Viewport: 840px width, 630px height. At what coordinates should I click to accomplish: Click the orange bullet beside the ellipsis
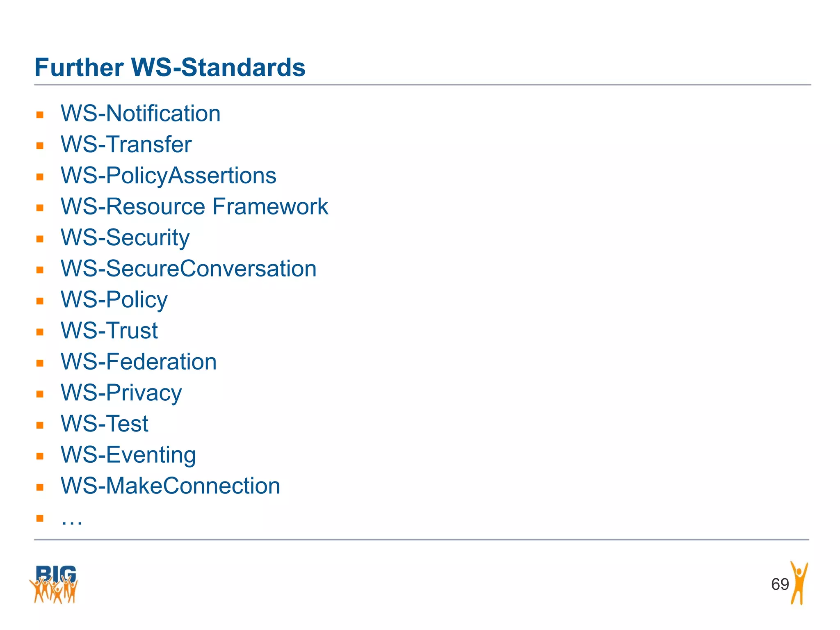(40, 518)
